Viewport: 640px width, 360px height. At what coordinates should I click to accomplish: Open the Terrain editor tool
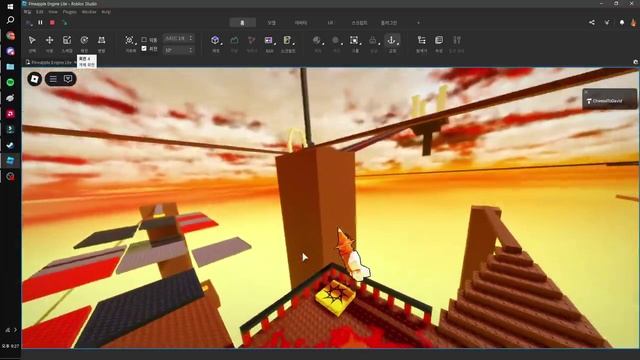(234, 40)
